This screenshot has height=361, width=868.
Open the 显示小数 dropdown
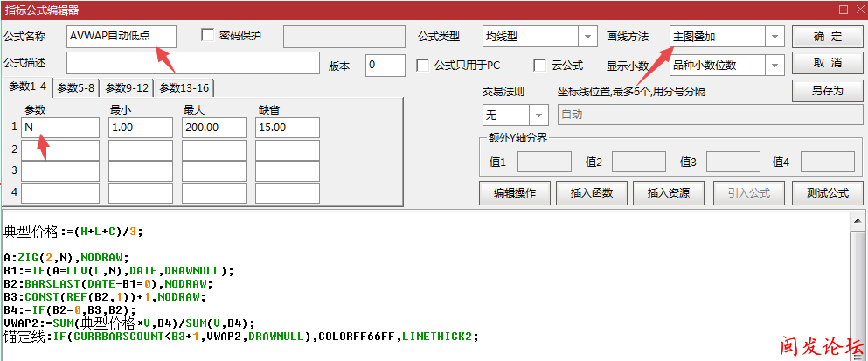pos(774,66)
